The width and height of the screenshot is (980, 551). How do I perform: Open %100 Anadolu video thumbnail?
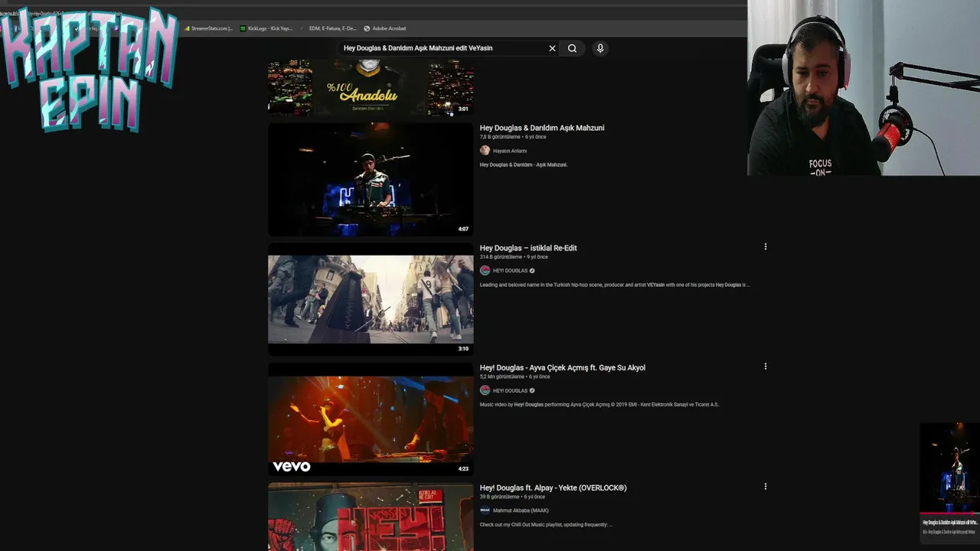click(371, 87)
